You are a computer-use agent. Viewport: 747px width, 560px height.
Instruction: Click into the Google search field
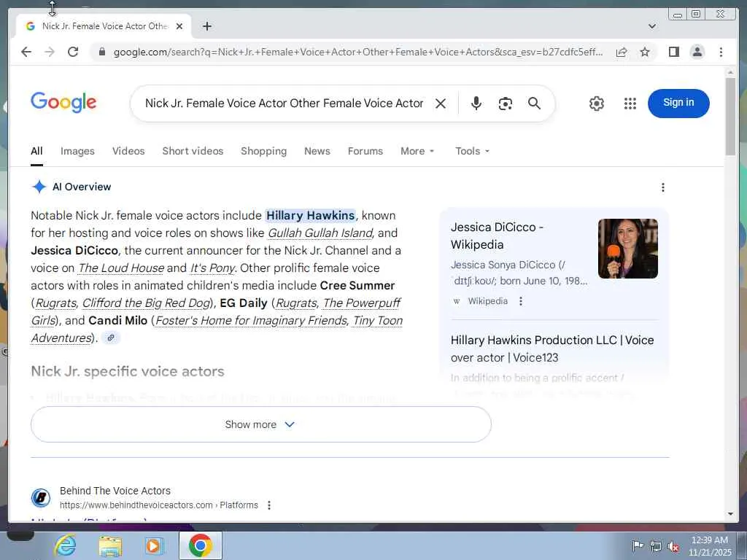[284, 104]
